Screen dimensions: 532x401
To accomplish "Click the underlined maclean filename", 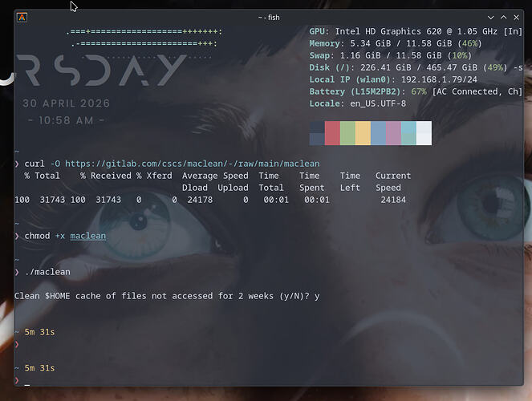I will click(x=88, y=236).
